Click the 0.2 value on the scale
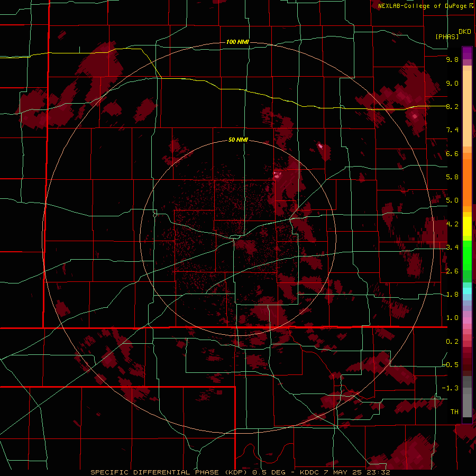 [452, 342]
